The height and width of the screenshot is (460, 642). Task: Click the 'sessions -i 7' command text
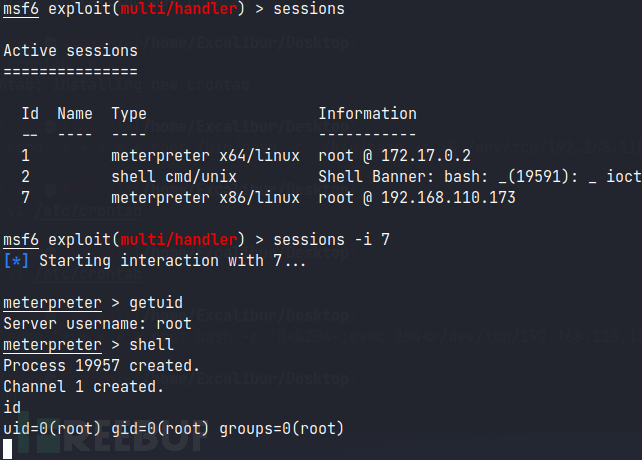(x=331, y=240)
